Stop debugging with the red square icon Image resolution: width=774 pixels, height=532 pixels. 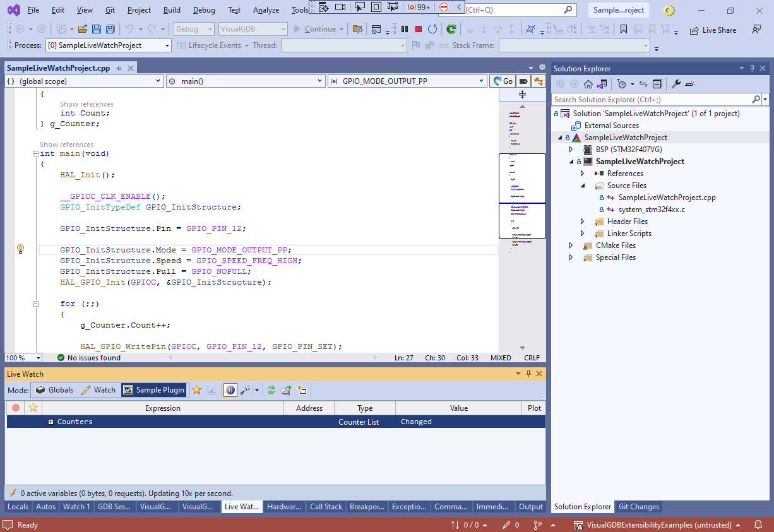(418, 29)
